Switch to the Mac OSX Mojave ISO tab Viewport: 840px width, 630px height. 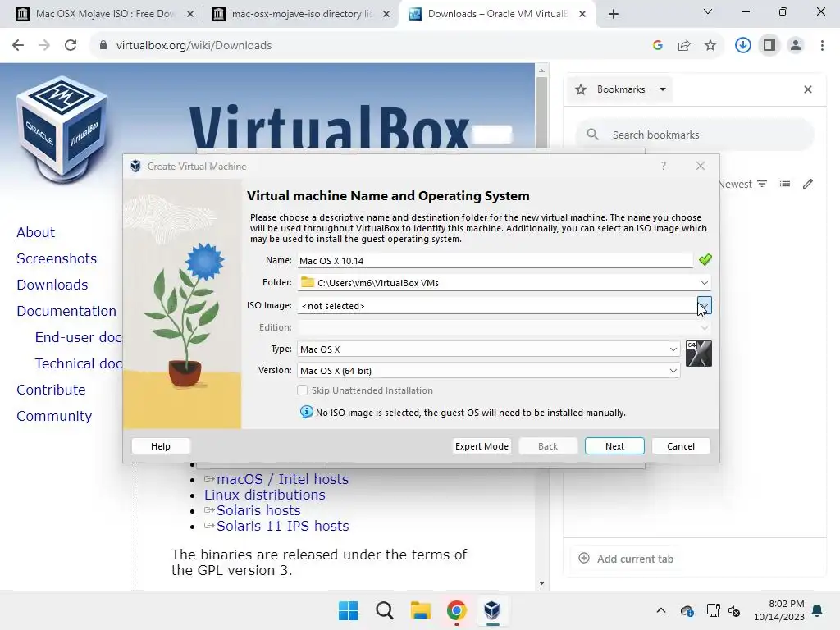point(97,14)
